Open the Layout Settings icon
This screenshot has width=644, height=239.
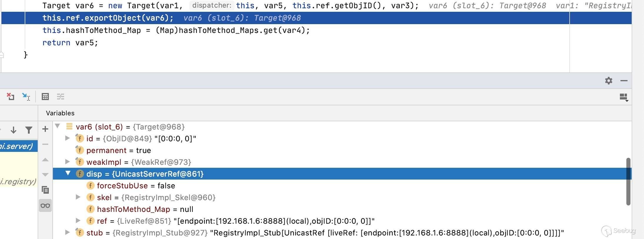click(x=623, y=97)
